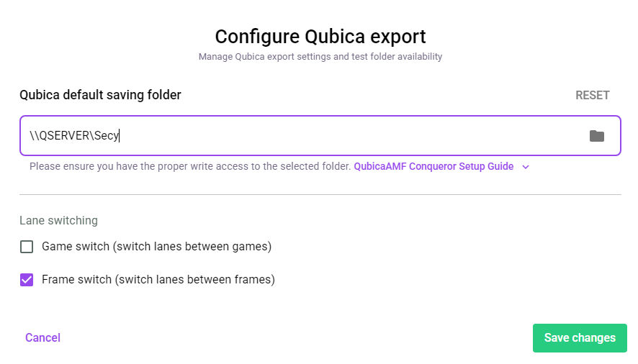Click the green Save changes button

580,337
